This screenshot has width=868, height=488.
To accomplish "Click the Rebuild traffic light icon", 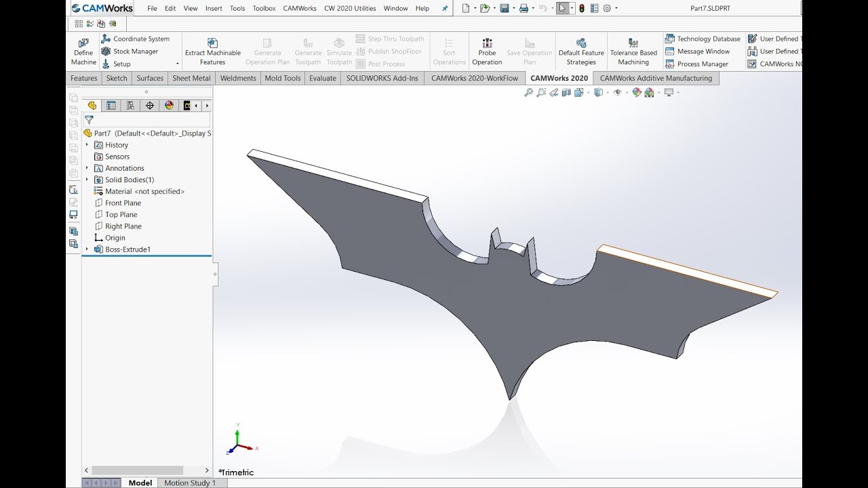I will pyautogui.click(x=582, y=8).
